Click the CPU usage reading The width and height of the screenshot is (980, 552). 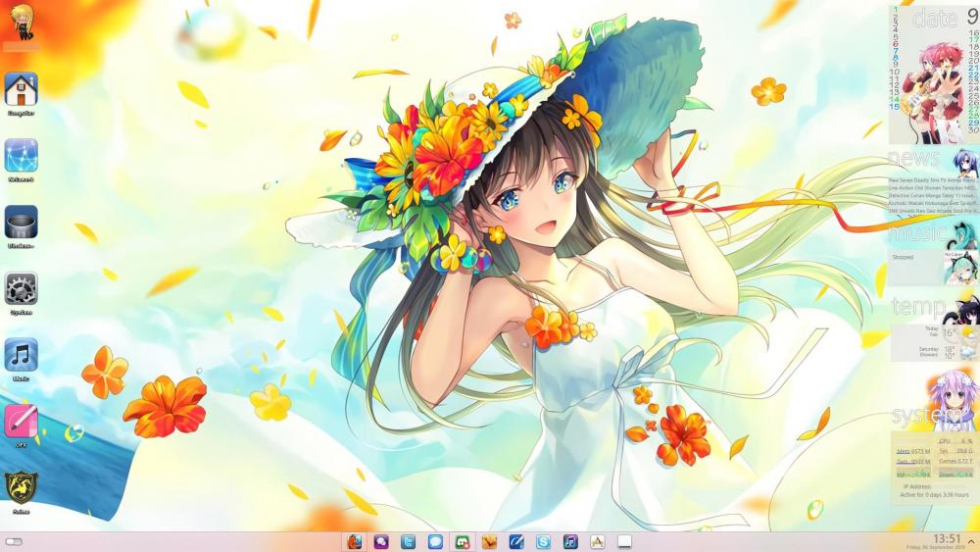(x=955, y=441)
